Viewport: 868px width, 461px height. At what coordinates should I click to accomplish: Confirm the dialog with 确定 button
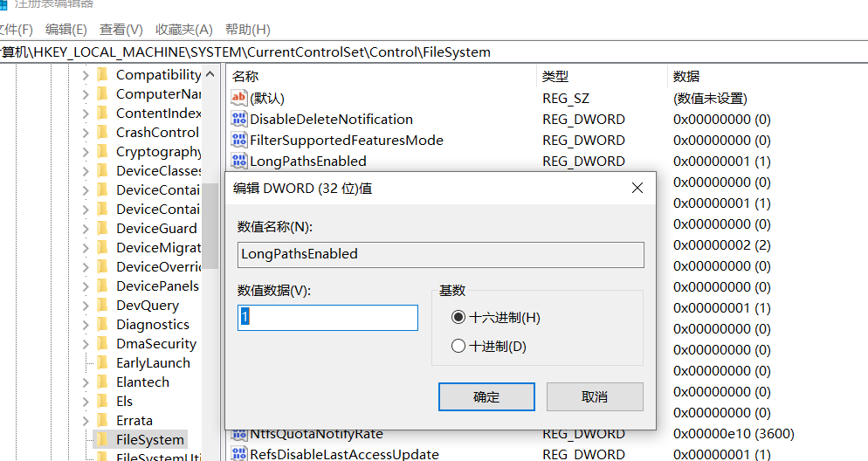486,396
